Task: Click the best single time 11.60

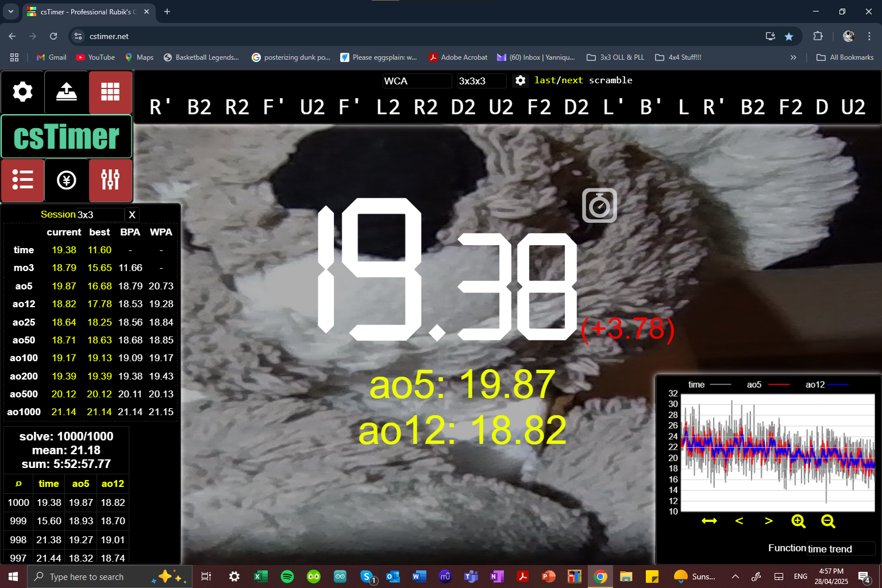Action: pyautogui.click(x=99, y=250)
